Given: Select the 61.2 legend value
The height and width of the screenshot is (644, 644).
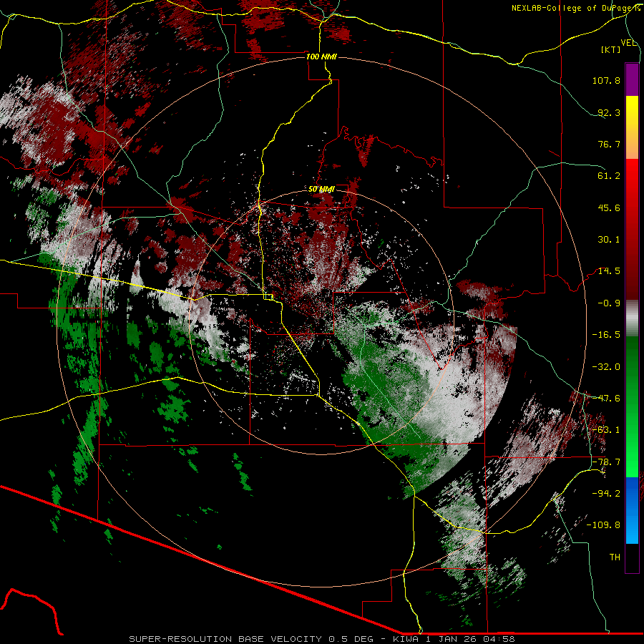Looking at the screenshot, I should tap(609, 176).
